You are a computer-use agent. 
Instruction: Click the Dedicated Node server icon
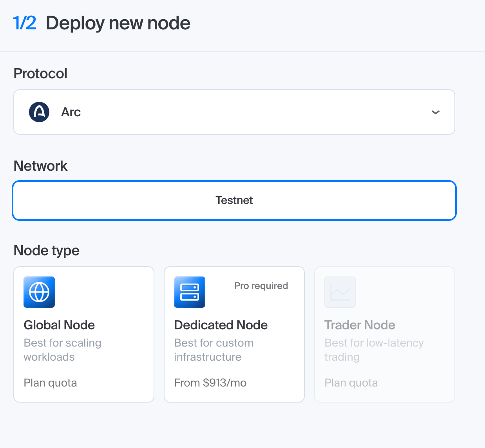pyautogui.click(x=190, y=292)
